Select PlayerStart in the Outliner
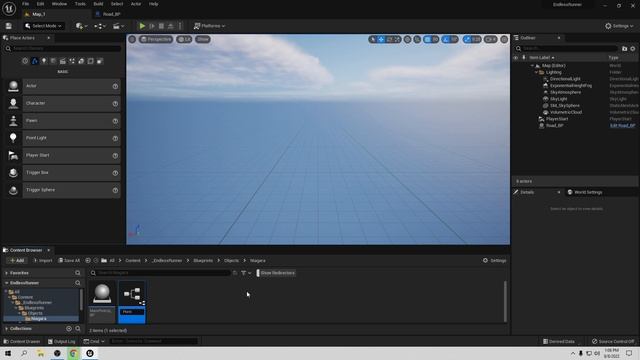This screenshot has height=360, width=640. pyautogui.click(x=557, y=119)
